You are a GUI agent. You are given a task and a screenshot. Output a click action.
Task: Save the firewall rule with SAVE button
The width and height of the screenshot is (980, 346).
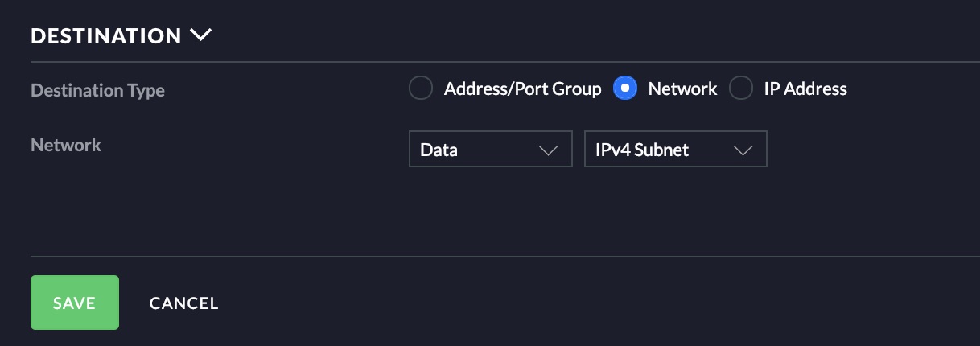coord(75,303)
